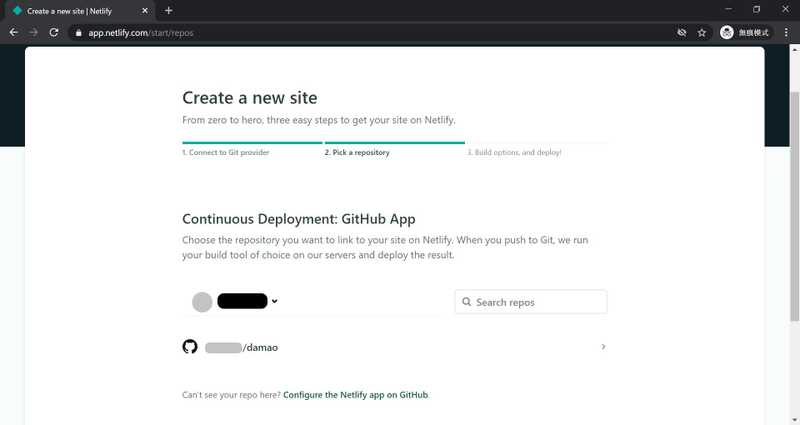
Task: Close the 'Create a new site | Netlify' tab
Action: click(145, 11)
